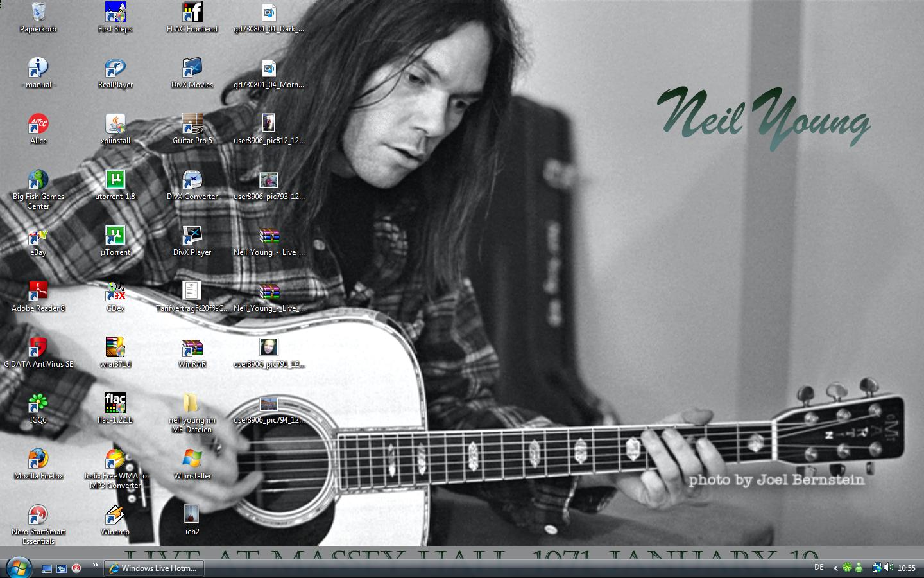Click the FLAC Frontend shortcut
The image size is (924, 578).
pyautogui.click(x=192, y=13)
